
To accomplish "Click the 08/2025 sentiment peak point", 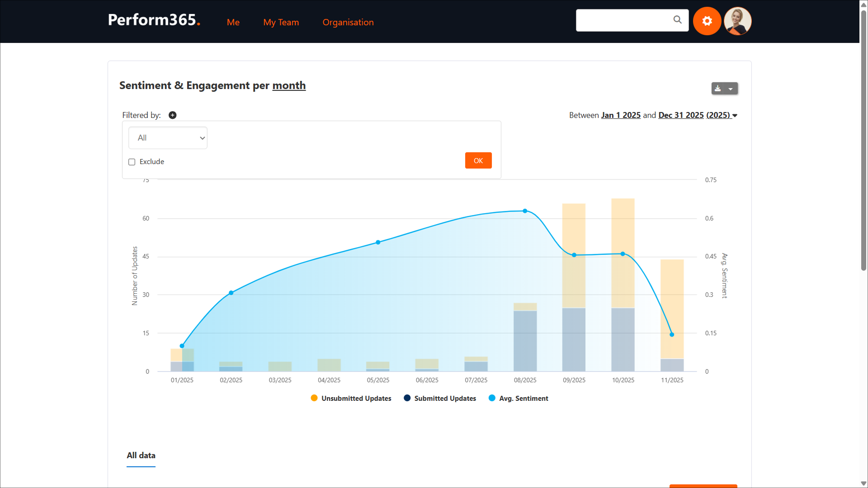I will pos(525,211).
